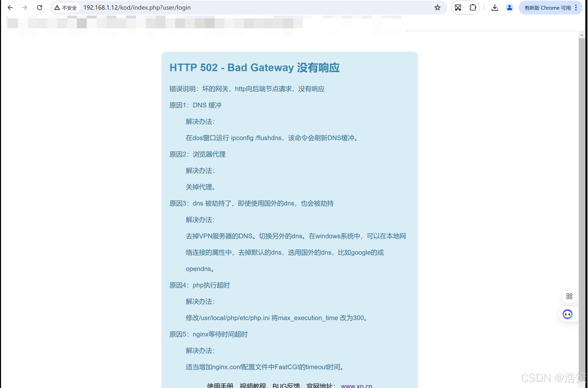
Task: Open the screenshot scissors extension
Action: click(458, 8)
